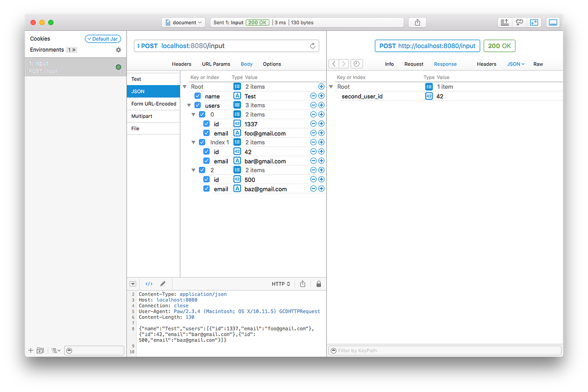
Task: Click the cloud sync icon in top-right toolbar
Action: pyautogui.click(x=519, y=23)
